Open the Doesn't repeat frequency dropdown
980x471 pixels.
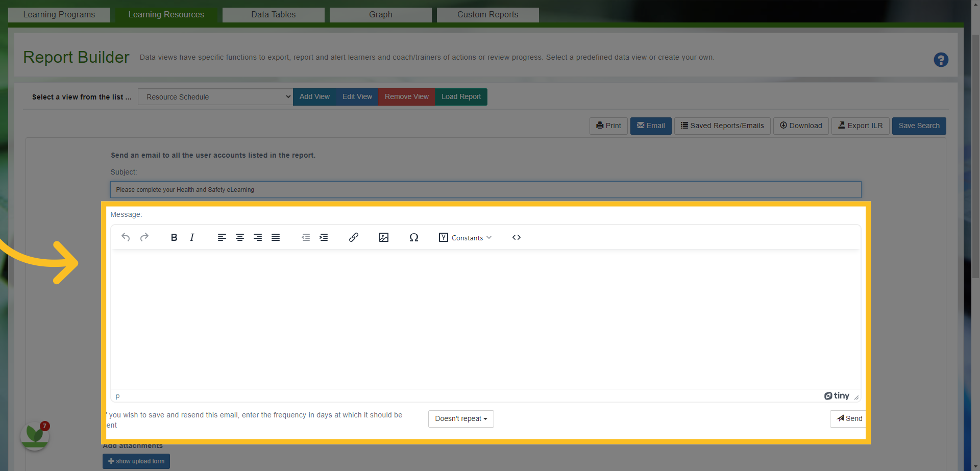click(x=461, y=419)
